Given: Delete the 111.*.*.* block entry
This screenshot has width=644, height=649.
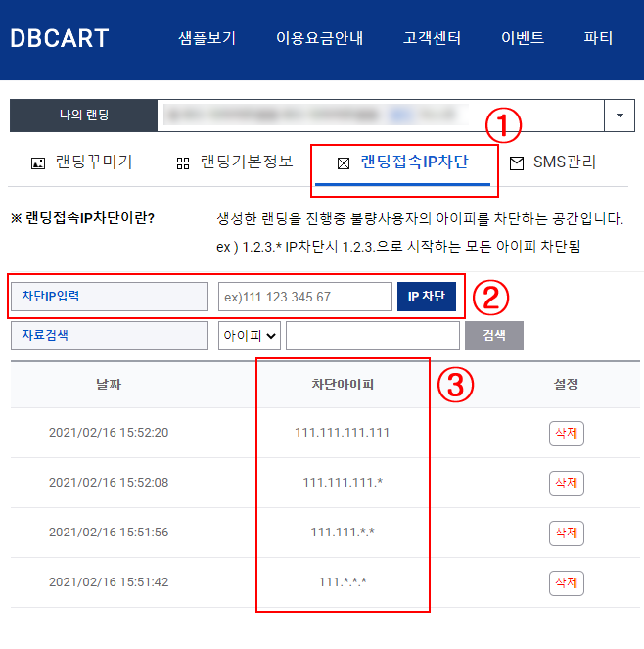Looking at the screenshot, I should point(566,582).
